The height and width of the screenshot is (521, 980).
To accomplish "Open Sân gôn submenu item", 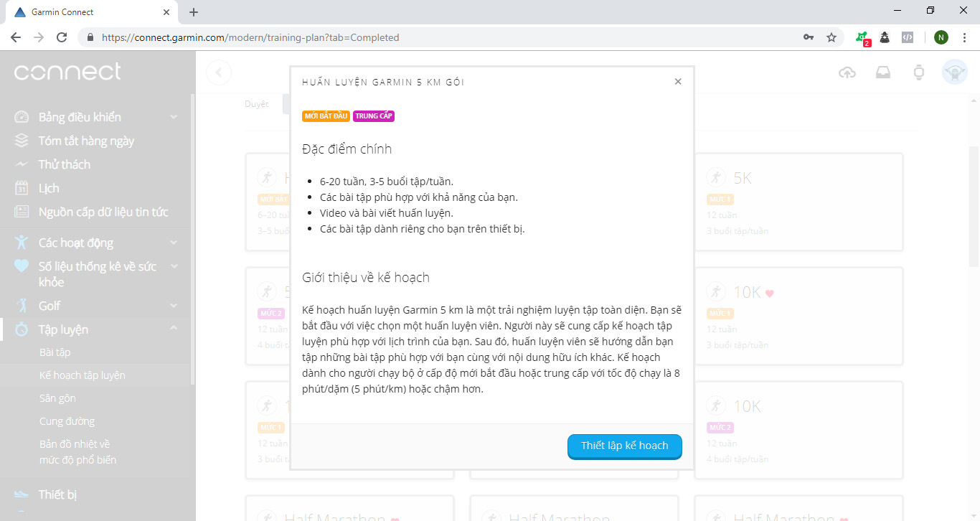I will point(57,398).
